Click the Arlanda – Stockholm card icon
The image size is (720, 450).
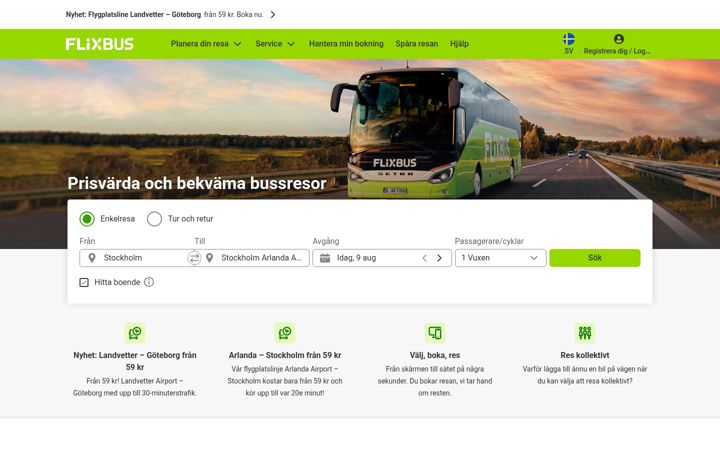tap(285, 333)
